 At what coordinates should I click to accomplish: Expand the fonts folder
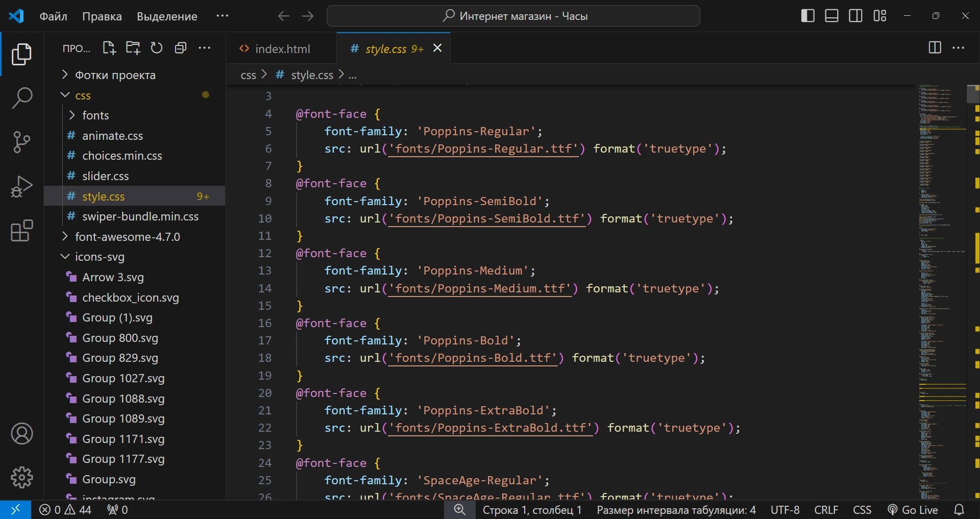(95, 115)
